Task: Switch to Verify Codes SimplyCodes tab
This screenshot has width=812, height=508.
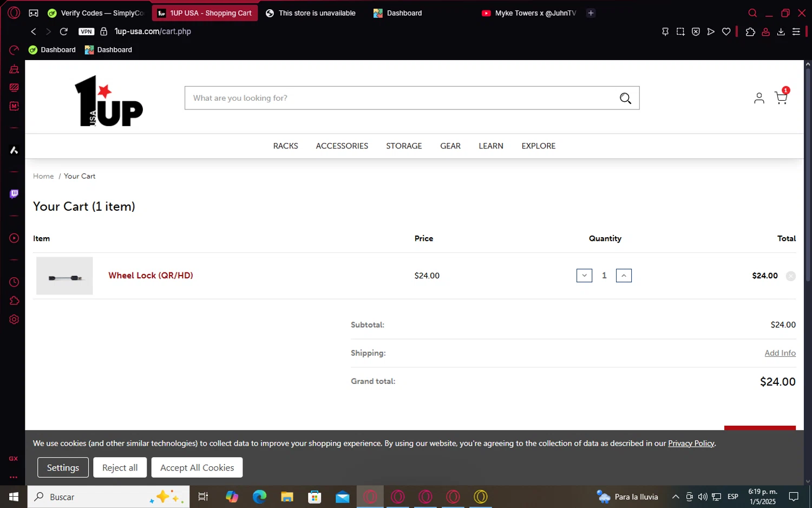Action: coord(96,13)
